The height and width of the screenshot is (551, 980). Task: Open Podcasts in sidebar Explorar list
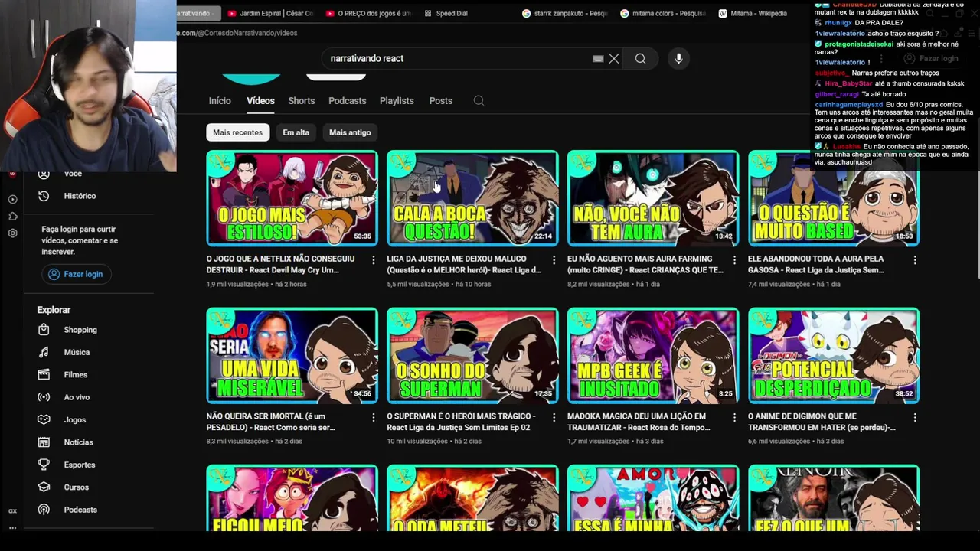click(x=80, y=510)
